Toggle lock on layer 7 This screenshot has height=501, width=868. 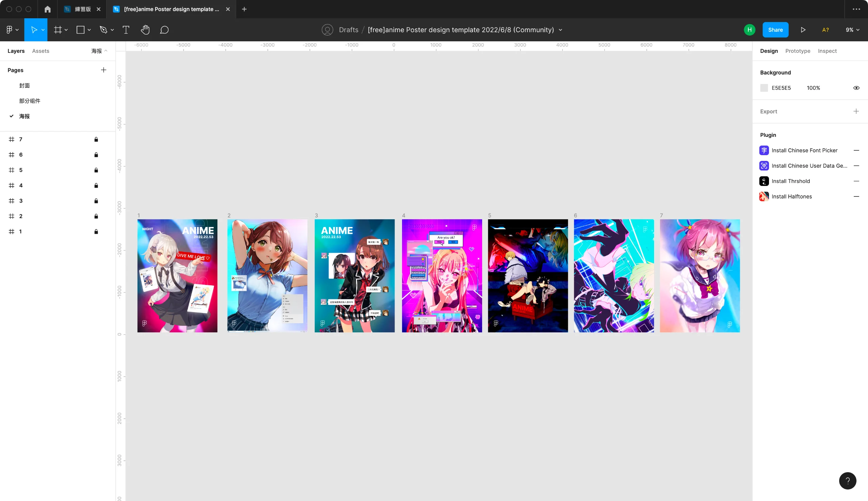(96, 139)
